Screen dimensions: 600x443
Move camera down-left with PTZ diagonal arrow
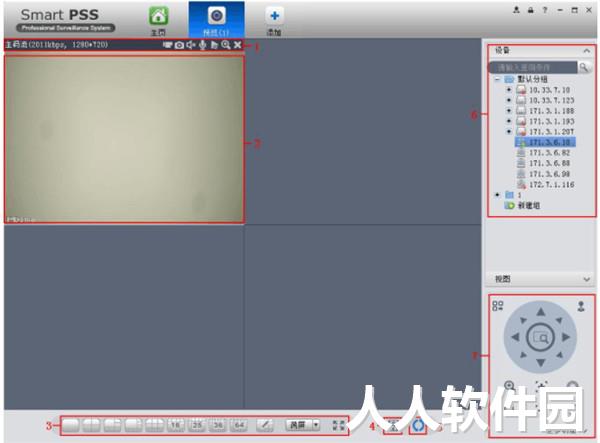click(x=523, y=355)
